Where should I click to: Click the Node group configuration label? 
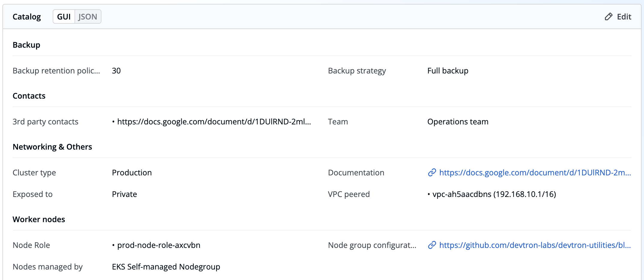(x=372, y=245)
